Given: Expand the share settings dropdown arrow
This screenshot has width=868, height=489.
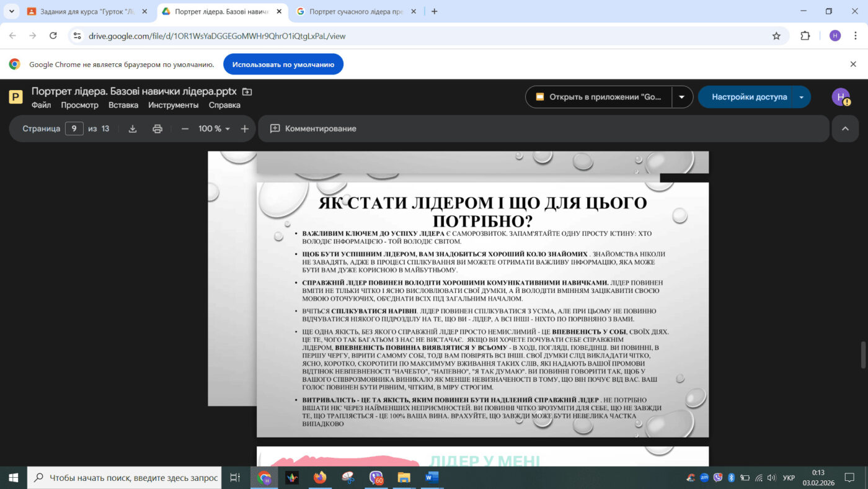Looking at the screenshot, I should point(802,97).
